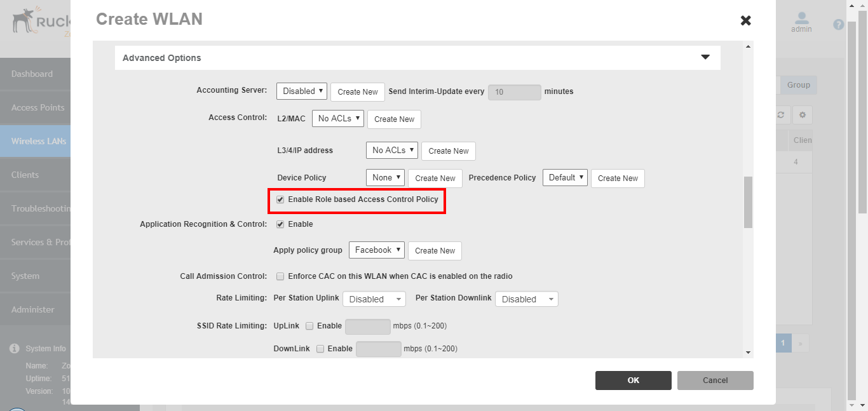The height and width of the screenshot is (411, 868).
Task: Click the Send Interim-Update minutes field
Action: coord(514,92)
